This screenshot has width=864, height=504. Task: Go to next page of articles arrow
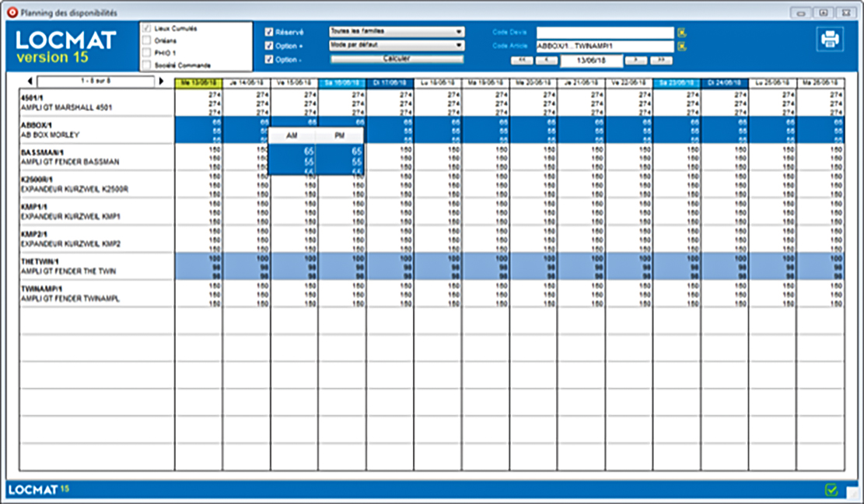[x=161, y=81]
